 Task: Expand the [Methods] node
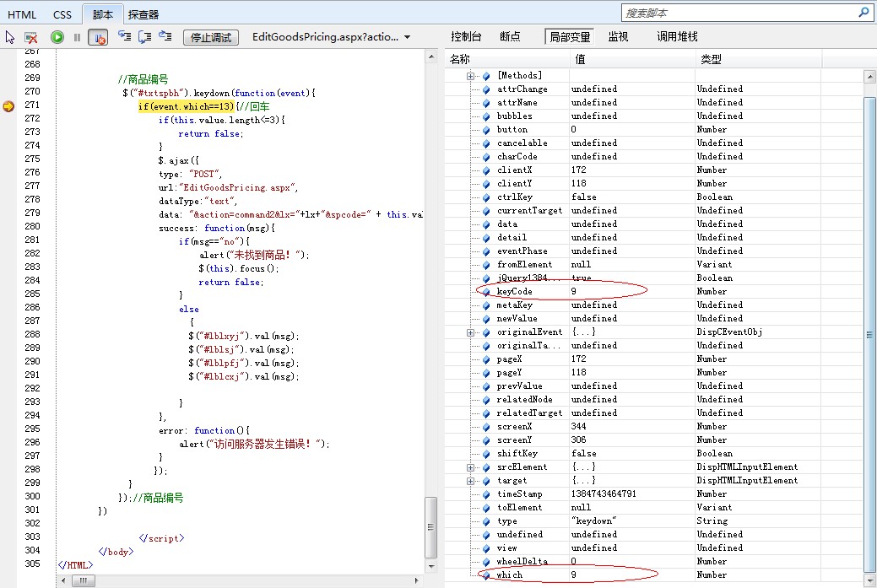click(x=470, y=76)
